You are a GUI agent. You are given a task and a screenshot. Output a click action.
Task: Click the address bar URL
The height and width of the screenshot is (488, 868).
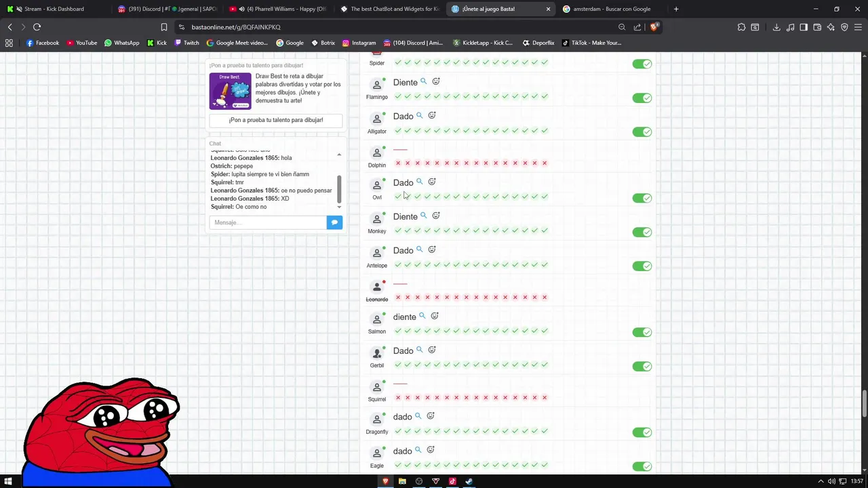click(236, 27)
